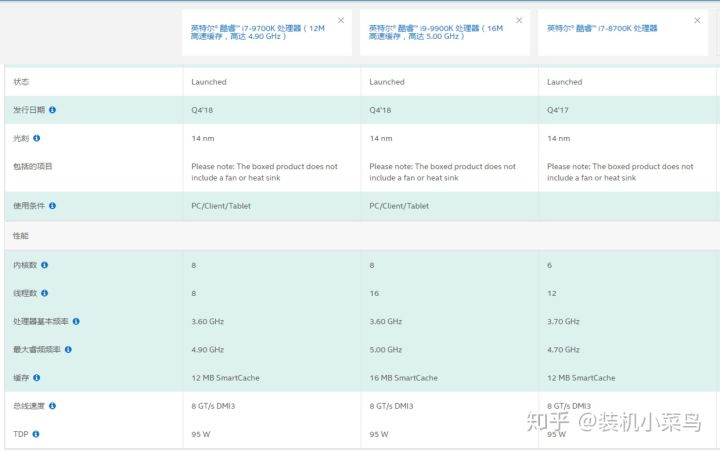The height and width of the screenshot is (451, 720).
Task: Select PC/Client/Tablet under i7-9700K
Action: tap(221, 206)
